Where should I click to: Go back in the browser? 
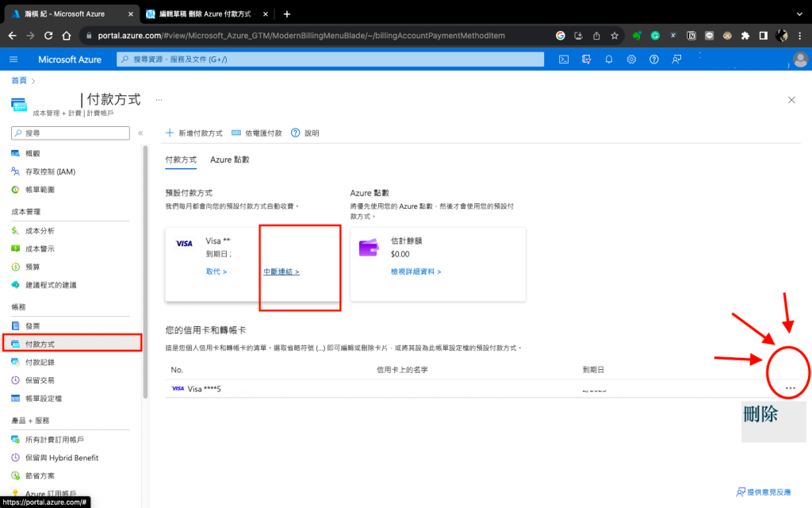[x=13, y=36]
